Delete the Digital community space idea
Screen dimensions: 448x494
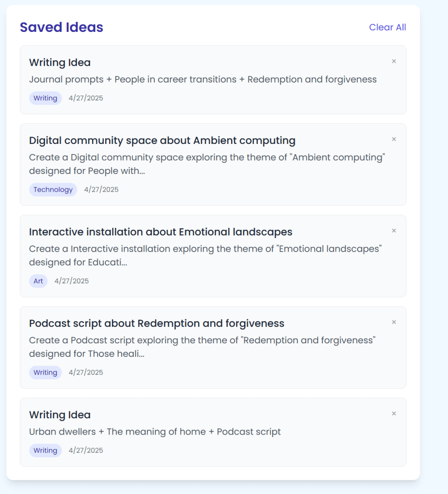click(x=393, y=140)
